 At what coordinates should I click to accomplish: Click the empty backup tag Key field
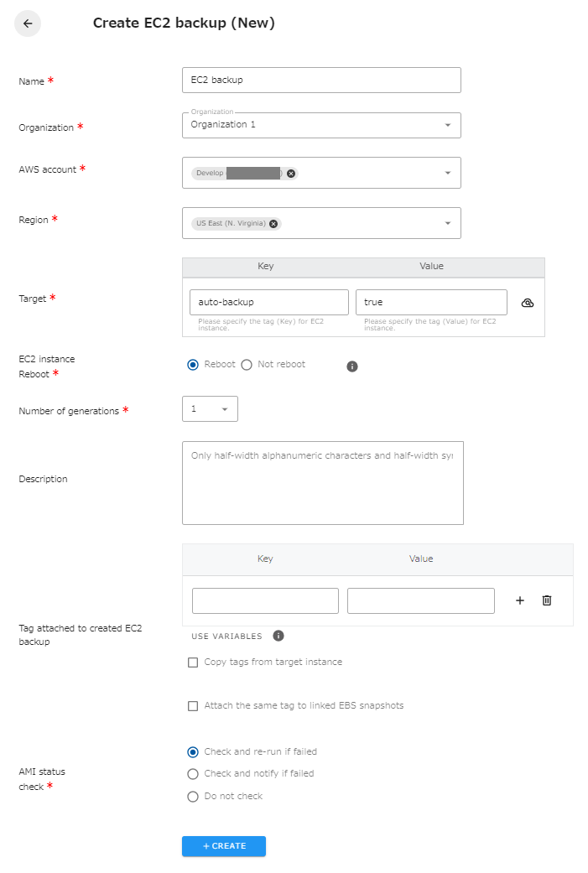[x=265, y=600]
